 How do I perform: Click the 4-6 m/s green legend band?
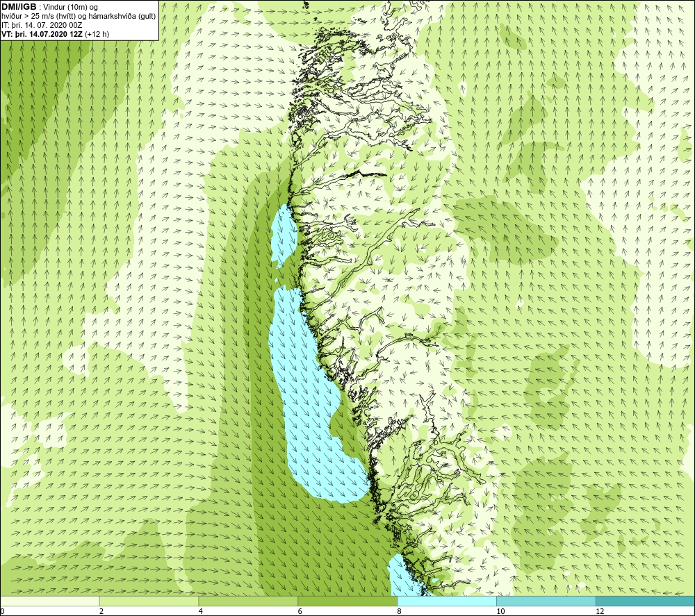[x=248, y=601]
